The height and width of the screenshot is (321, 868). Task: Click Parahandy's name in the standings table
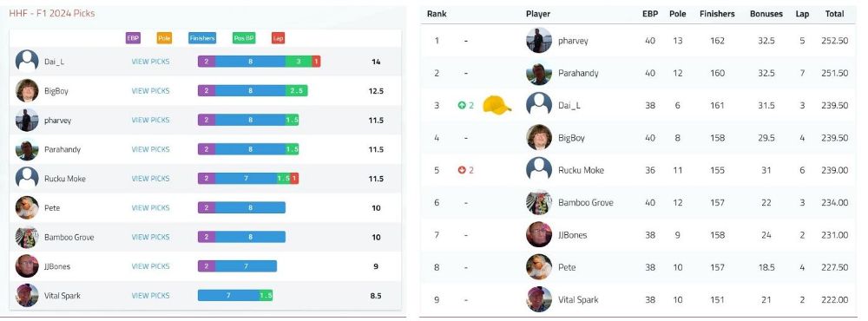(x=578, y=73)
